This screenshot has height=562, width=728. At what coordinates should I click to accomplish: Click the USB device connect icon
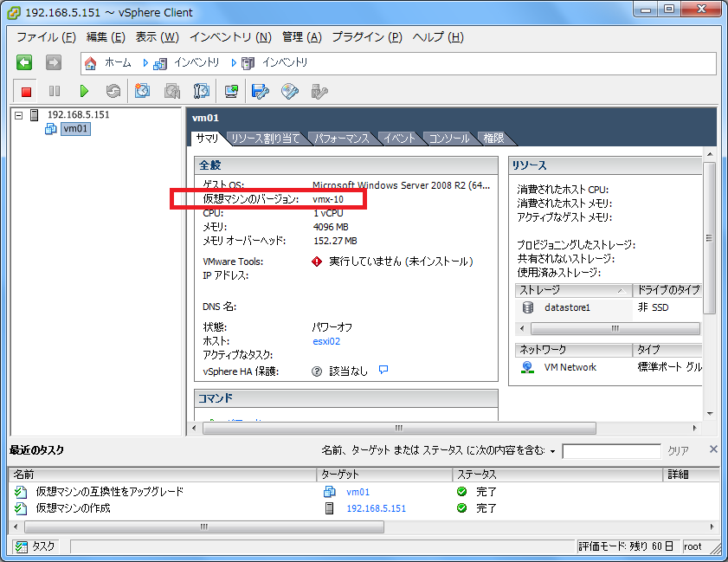tap(319, 92)
